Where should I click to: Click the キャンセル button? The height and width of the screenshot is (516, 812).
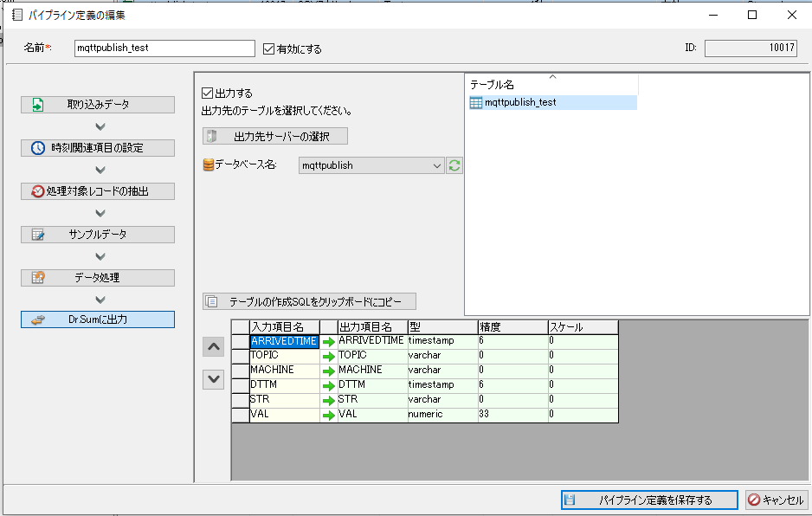click(x=777, y=500)
